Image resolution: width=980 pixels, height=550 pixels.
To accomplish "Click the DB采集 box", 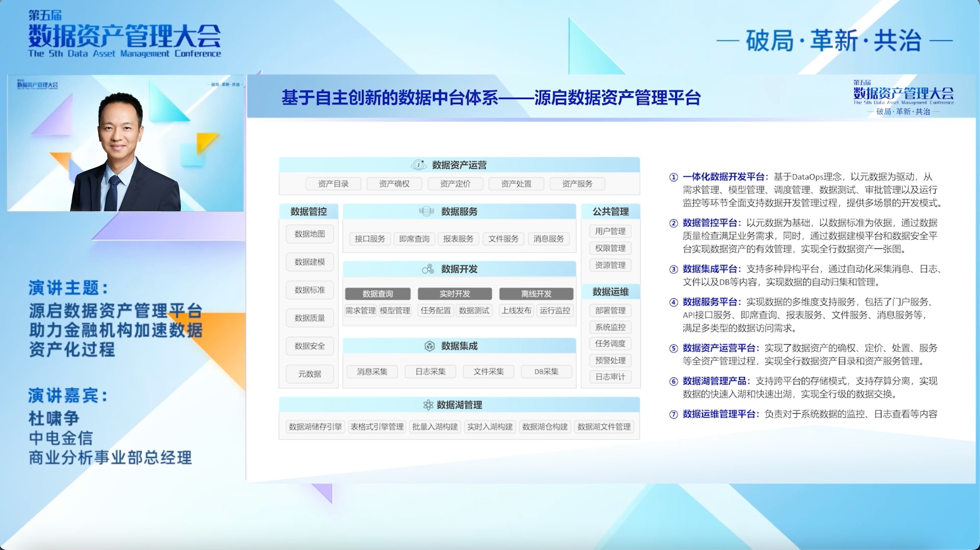I will coord(546,372).
